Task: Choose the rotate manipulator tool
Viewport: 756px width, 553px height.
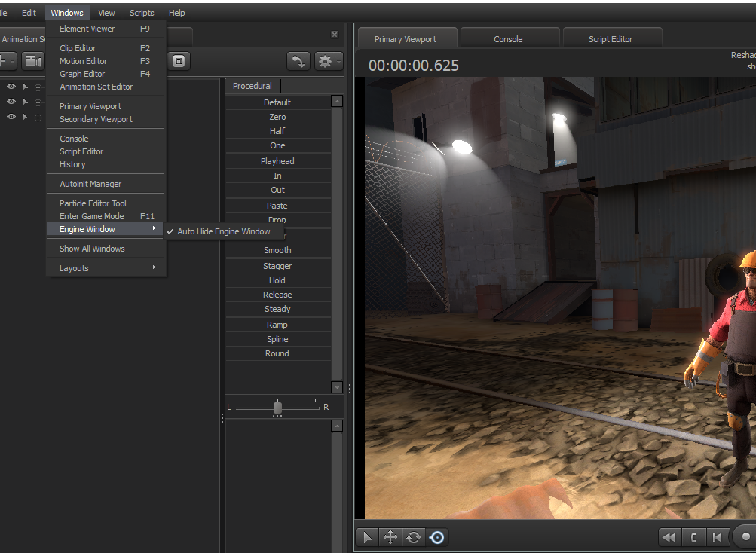Action: point(413,537)
